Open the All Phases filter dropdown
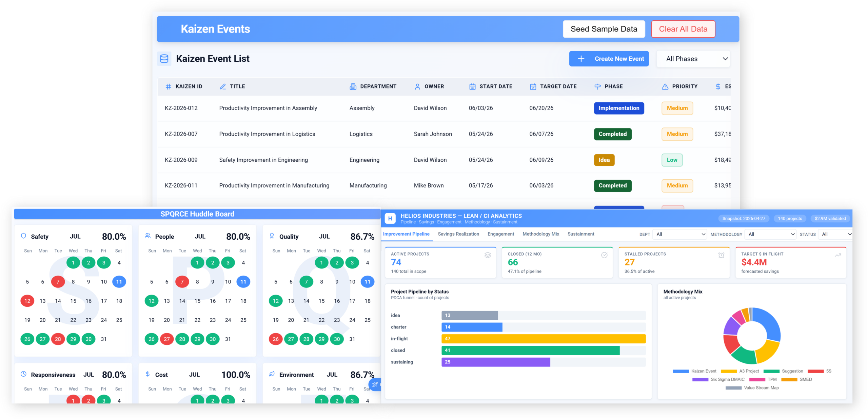The width and height of the screenshot is (868, 419). coord(693,59)
